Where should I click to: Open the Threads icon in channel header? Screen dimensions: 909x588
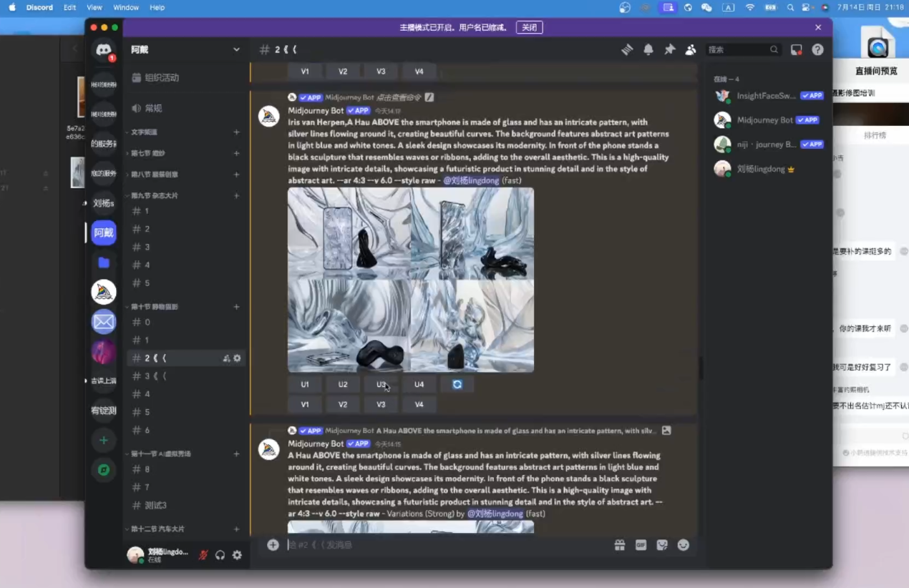[627, 49]
